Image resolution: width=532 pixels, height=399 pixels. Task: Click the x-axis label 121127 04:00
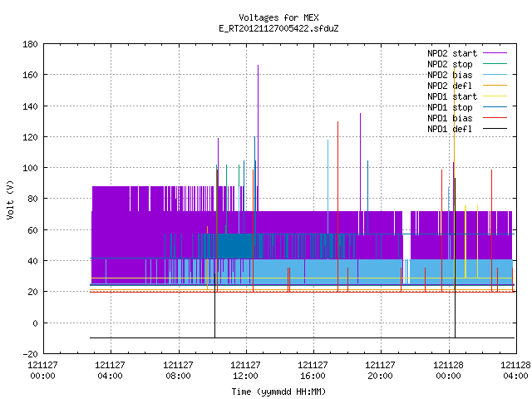tap(111, 371)
